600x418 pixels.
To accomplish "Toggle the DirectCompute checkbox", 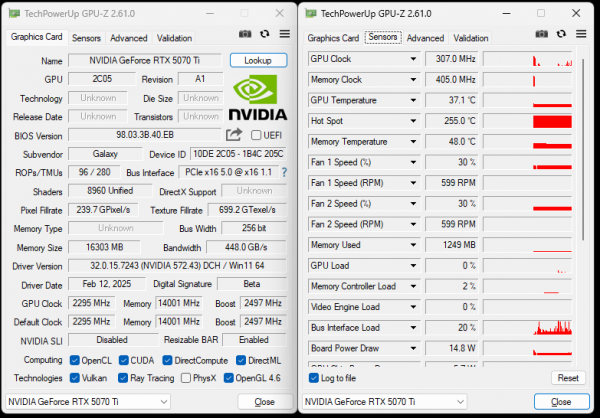I will coord(167,360).
